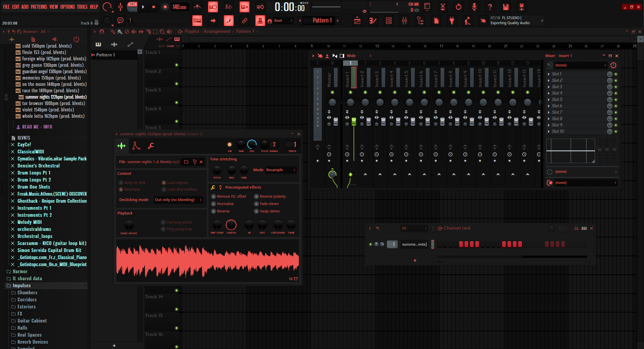Open the Wide mixer layout dropdown

pyautogui.click(x=359, y=56)
